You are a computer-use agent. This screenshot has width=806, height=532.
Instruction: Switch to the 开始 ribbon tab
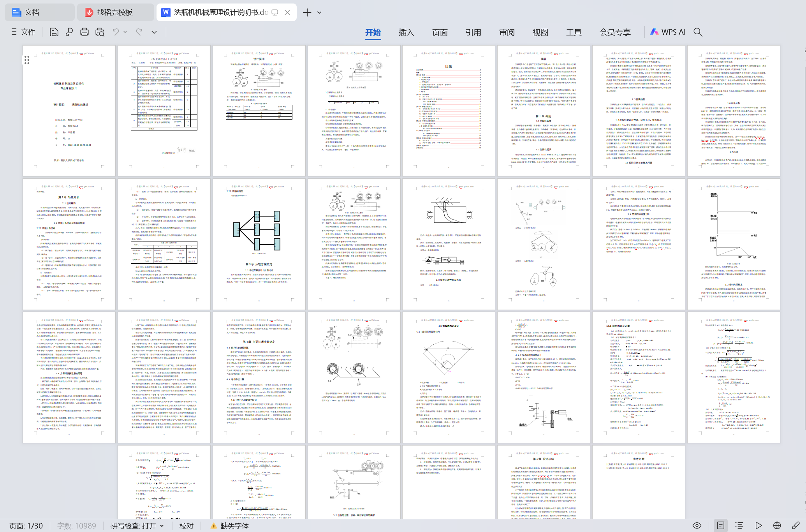point(373,32)
